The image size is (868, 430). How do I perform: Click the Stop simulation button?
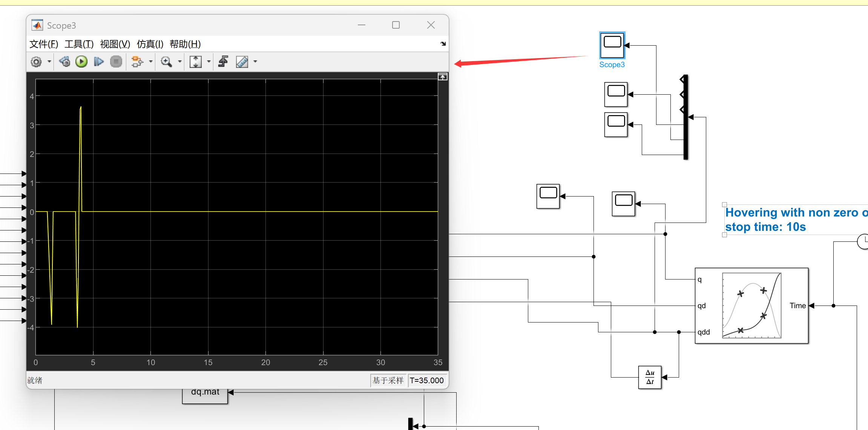[116, 61]
